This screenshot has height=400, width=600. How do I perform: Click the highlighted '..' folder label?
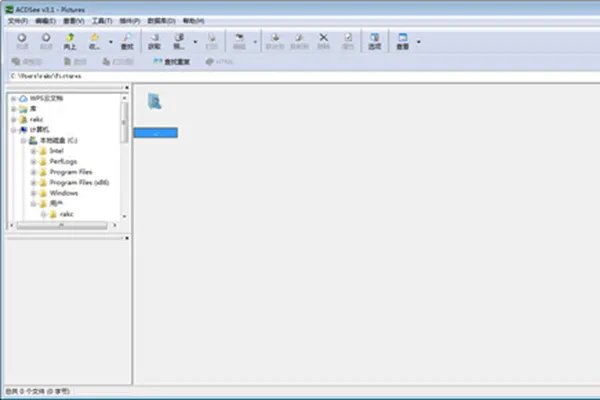point(155,133)
